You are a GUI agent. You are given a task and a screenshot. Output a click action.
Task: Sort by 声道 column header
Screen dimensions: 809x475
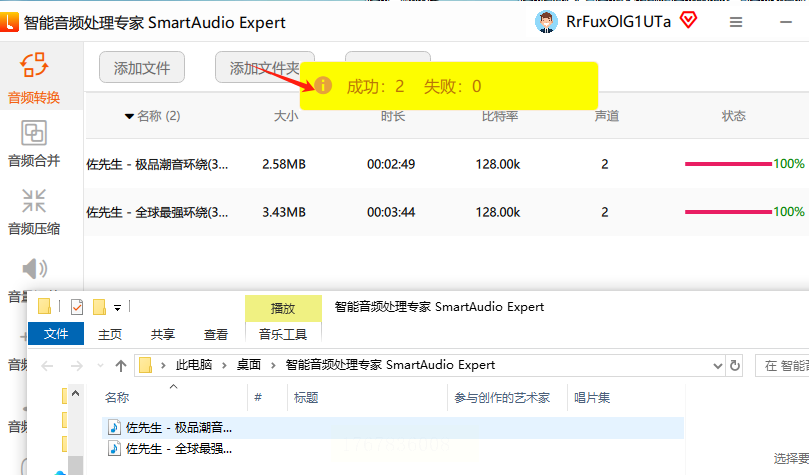pos(607,116)
